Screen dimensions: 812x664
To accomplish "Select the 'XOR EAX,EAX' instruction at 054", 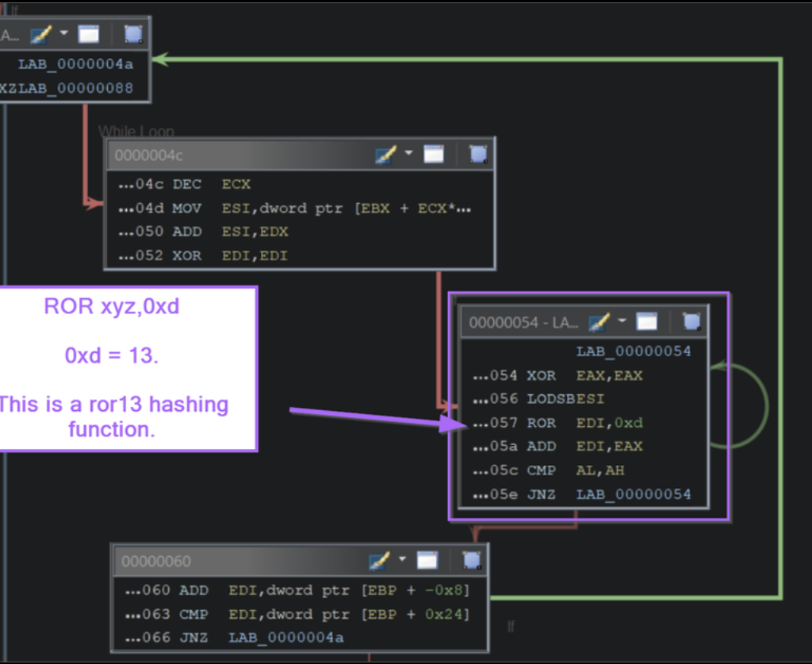I will [x=557, y=375].
